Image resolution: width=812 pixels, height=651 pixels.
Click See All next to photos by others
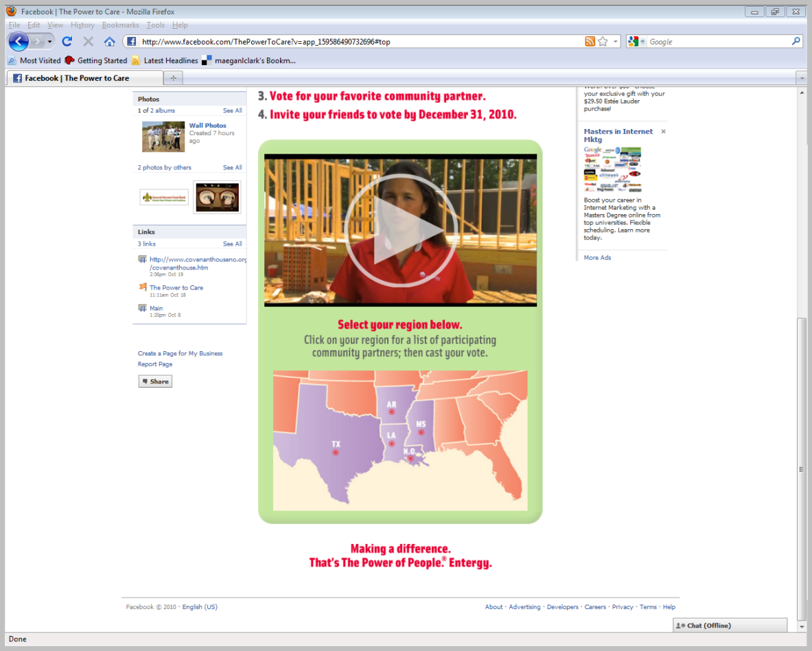point(233,167)
